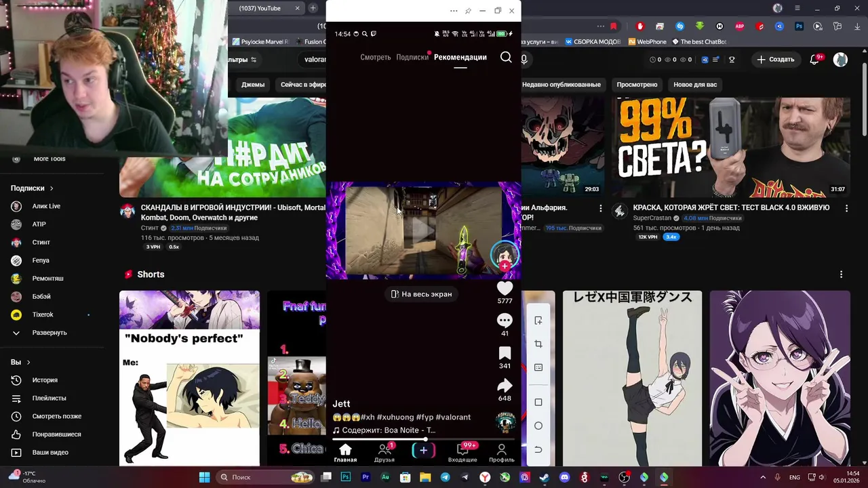
Task: Select the Сейчас в эфире filter chip
Action: pos(303,85)
